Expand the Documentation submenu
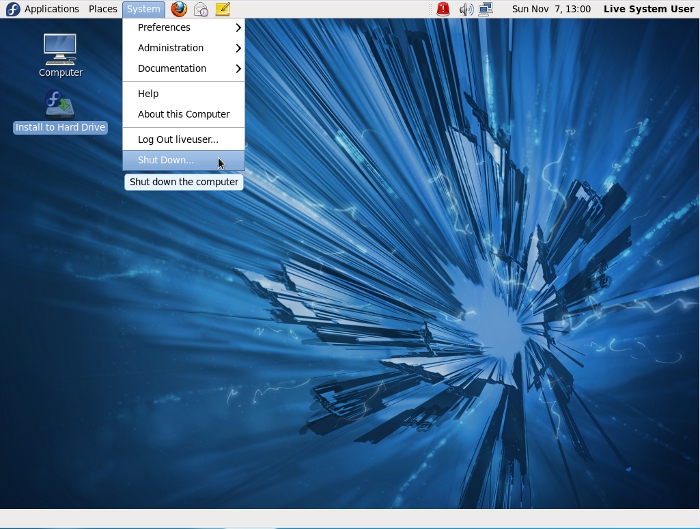700x529 pixels. tap(183, 69)
